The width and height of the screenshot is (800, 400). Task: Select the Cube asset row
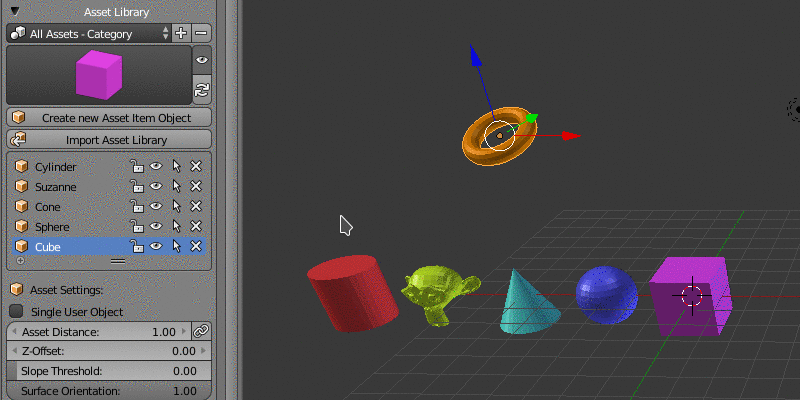coord(109,246)
